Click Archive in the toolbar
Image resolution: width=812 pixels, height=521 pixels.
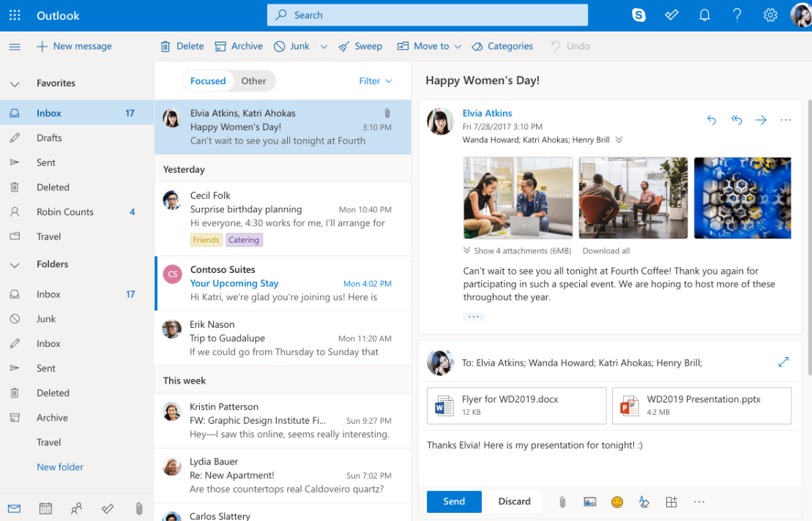tap(239, 46)
